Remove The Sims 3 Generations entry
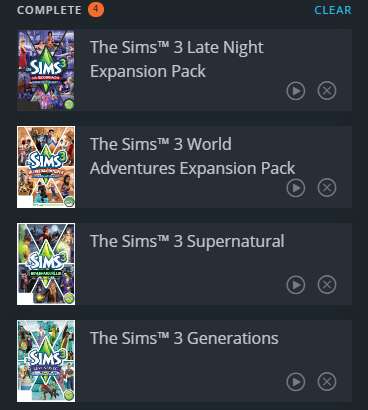 (x=327, y=382)
